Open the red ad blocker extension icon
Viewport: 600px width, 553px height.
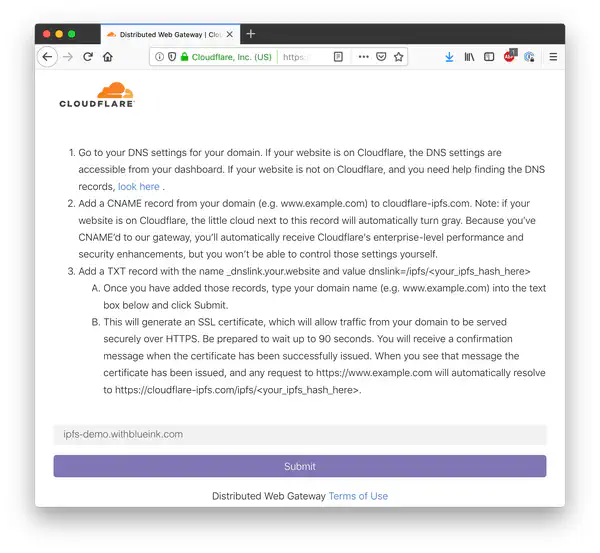click(x=509, y=56)
